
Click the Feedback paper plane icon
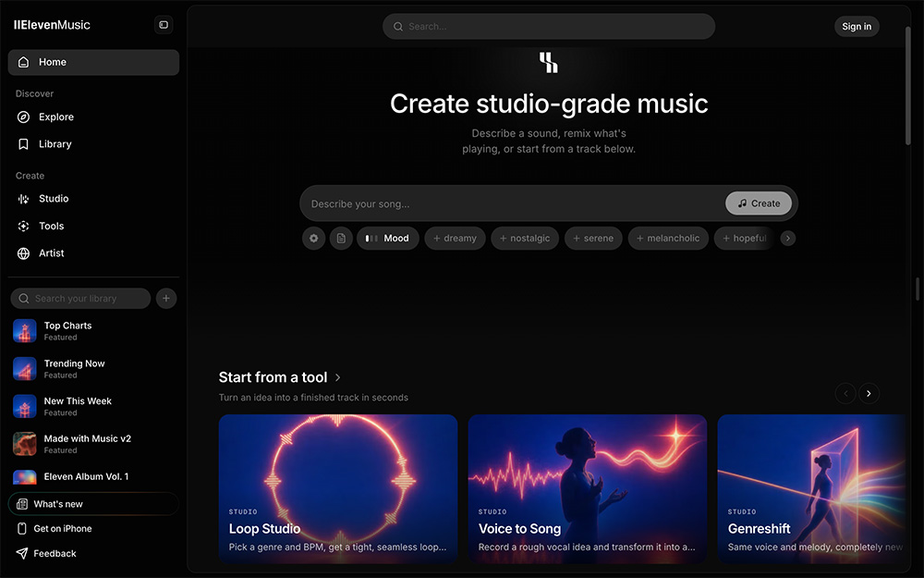pos(22,553)
